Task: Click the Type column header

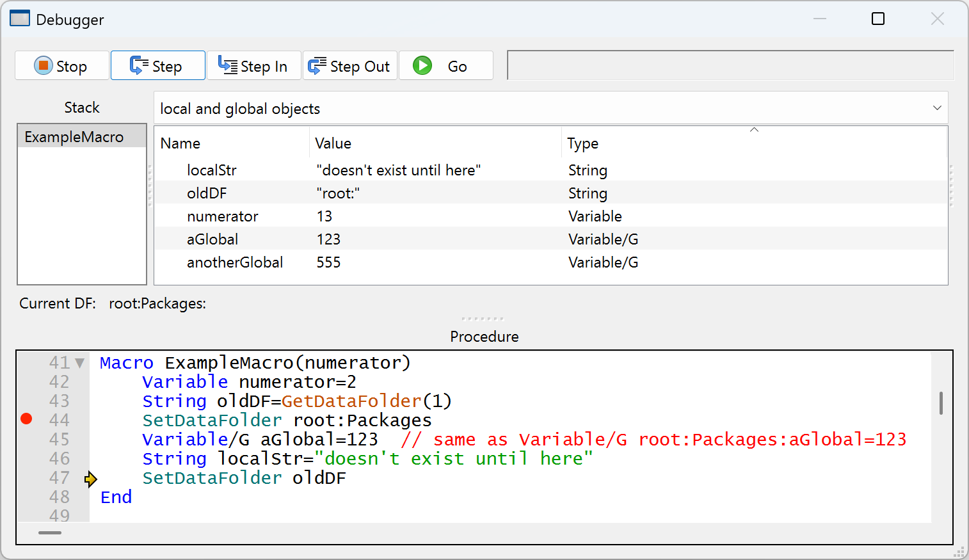Action: (582, 143)
